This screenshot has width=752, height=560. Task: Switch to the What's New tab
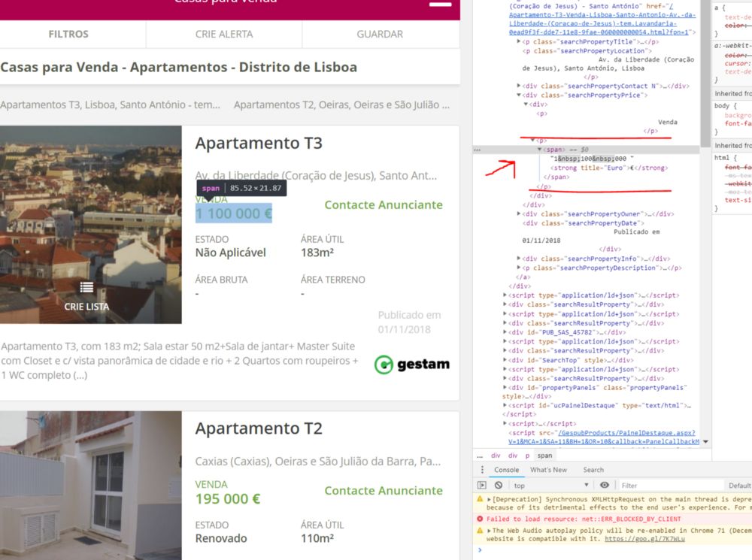coord(548,470)
